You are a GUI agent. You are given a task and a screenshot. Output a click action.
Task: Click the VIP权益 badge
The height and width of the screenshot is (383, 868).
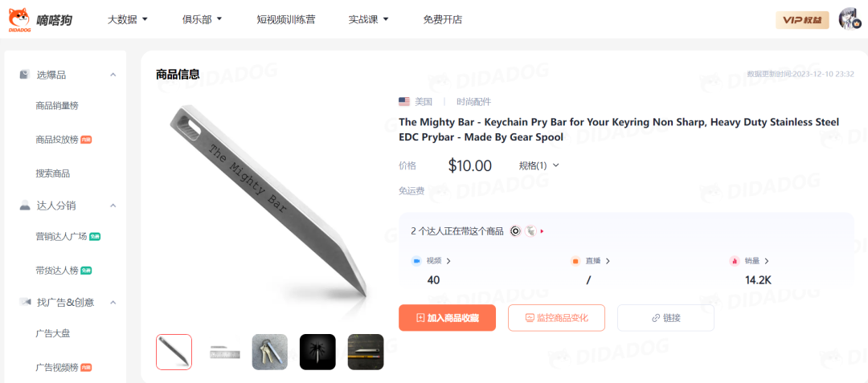802,20
